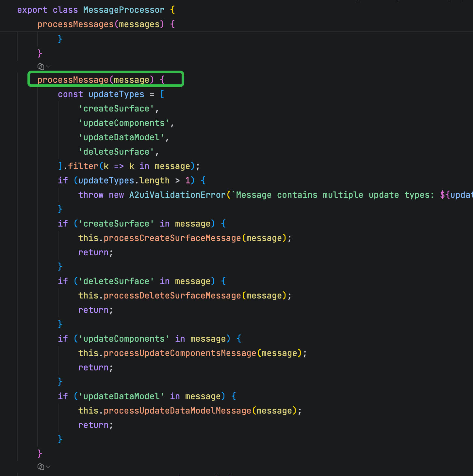This screenshot has width=473, height=476.
Task: Click "if ('updateDataModel' in message) {" line
Action: point(147,396)
